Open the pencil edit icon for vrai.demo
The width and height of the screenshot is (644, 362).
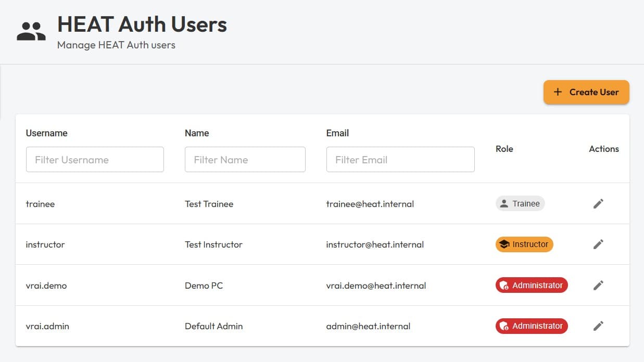598,285
